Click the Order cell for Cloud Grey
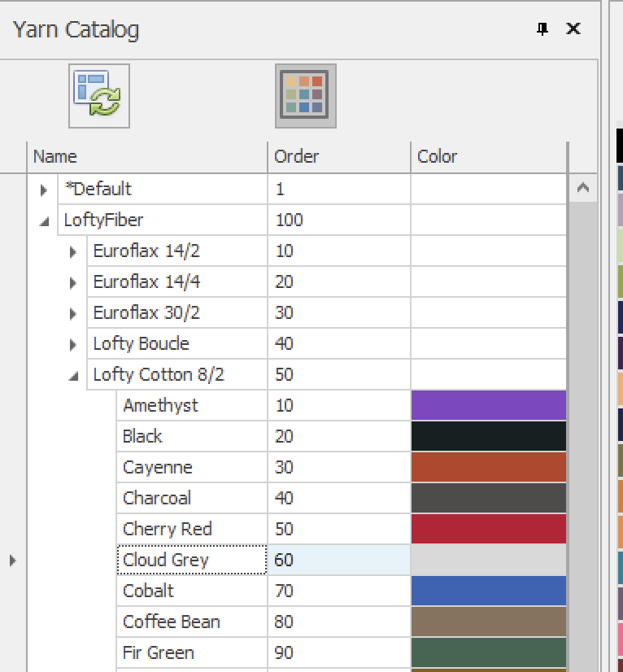The image size is (623, 672). click(x=338, y=560)
